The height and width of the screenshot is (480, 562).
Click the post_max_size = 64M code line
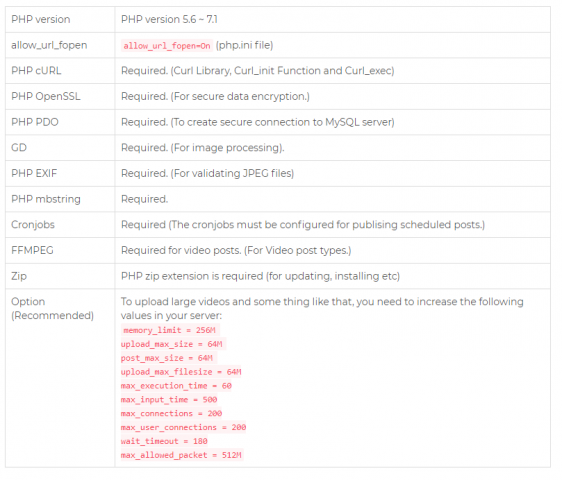(x=167, y=358)
